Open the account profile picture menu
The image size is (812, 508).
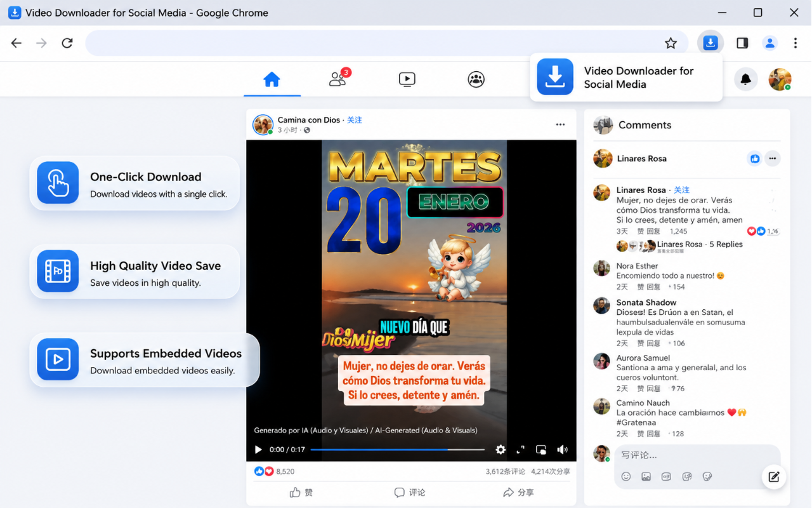point(780,79)
